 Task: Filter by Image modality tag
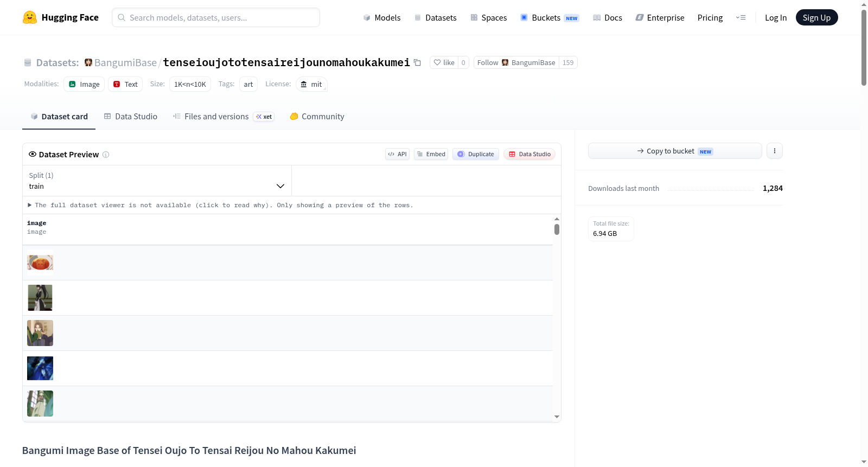click(x=84, y=84)
